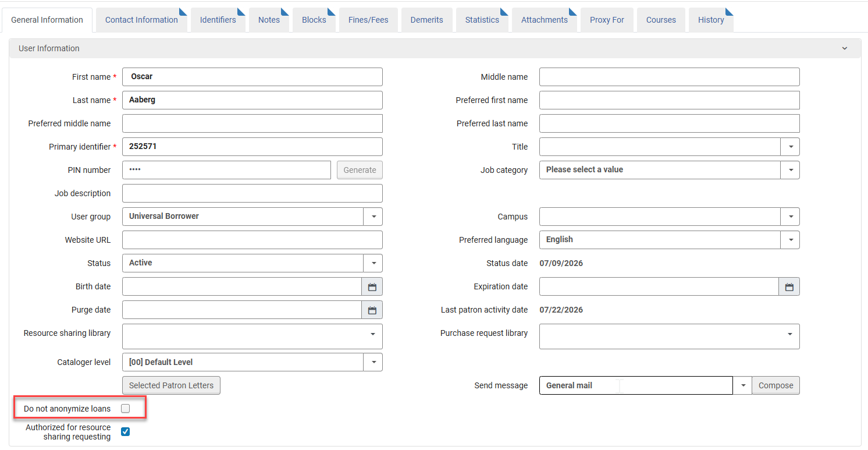The width and height of the screenshot is (868, 450).
Task: Click the Selected Patron Letters button
Action: (x=171, y=385)
